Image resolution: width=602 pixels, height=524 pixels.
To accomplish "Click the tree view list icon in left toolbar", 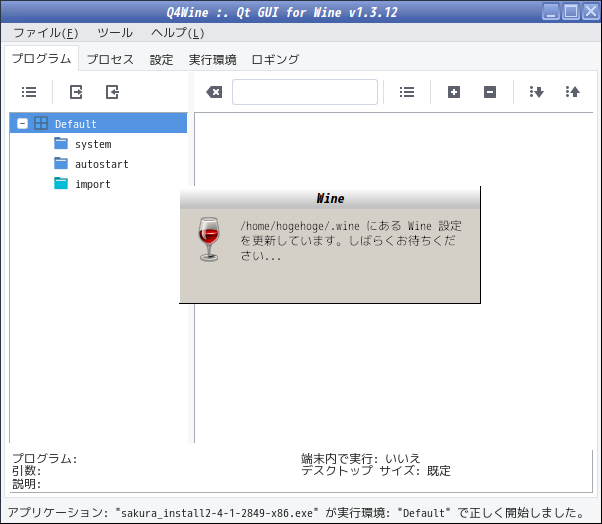I will point(29,92).
